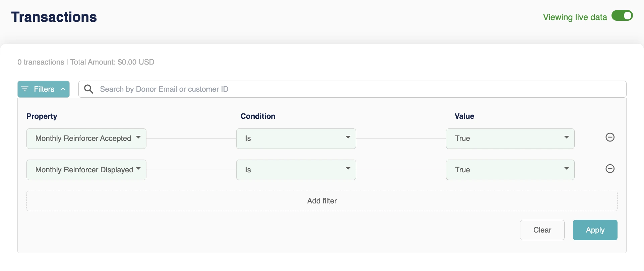
Task: Click Add filter to add a row
Action: pos(322,201)
